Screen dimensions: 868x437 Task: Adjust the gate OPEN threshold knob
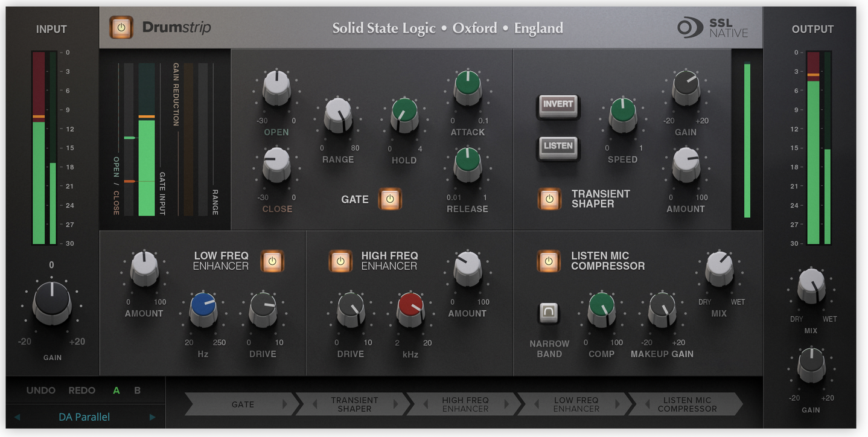276,87
